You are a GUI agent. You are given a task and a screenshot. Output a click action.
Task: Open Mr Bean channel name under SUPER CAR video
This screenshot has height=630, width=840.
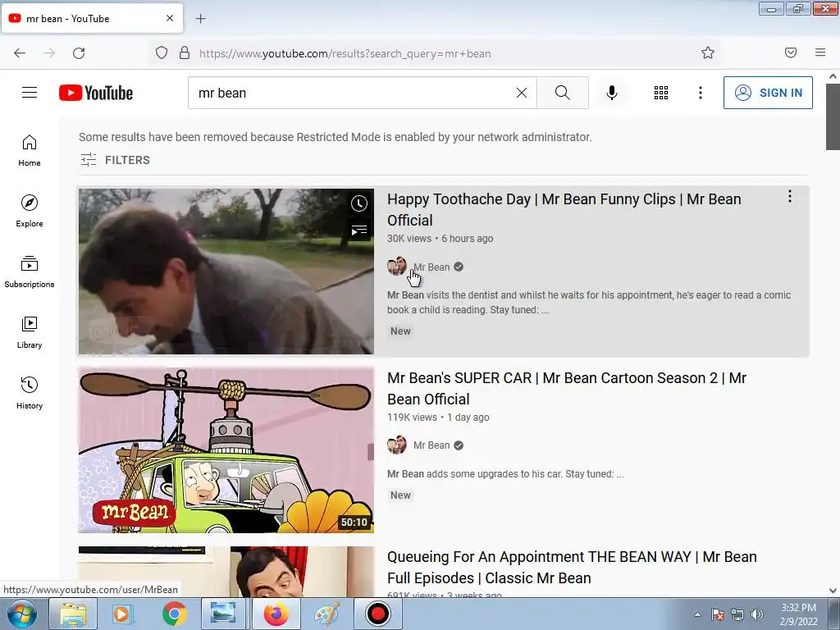point(431,445)
